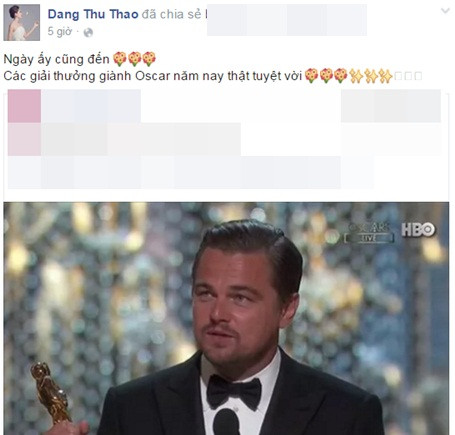The width and height of the screenshot is (455, 435).
Task: Click the empty square placeholder glyphs
Action: pyautogui.click(x=408, y=76)
